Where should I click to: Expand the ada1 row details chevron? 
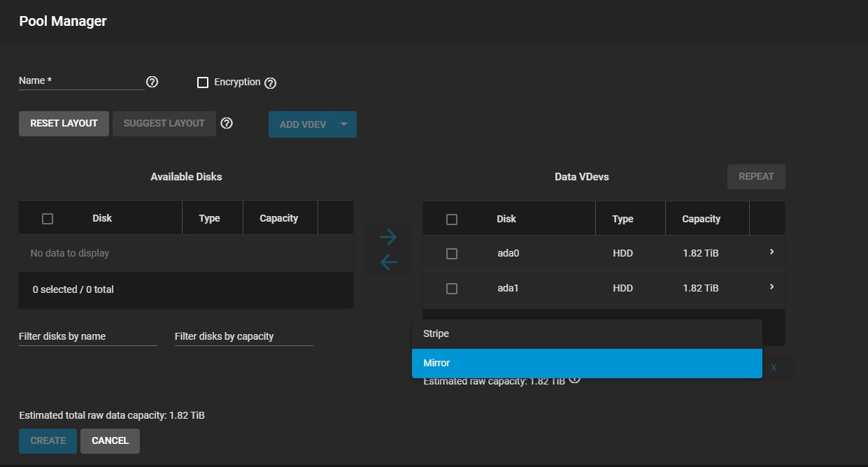771,287
